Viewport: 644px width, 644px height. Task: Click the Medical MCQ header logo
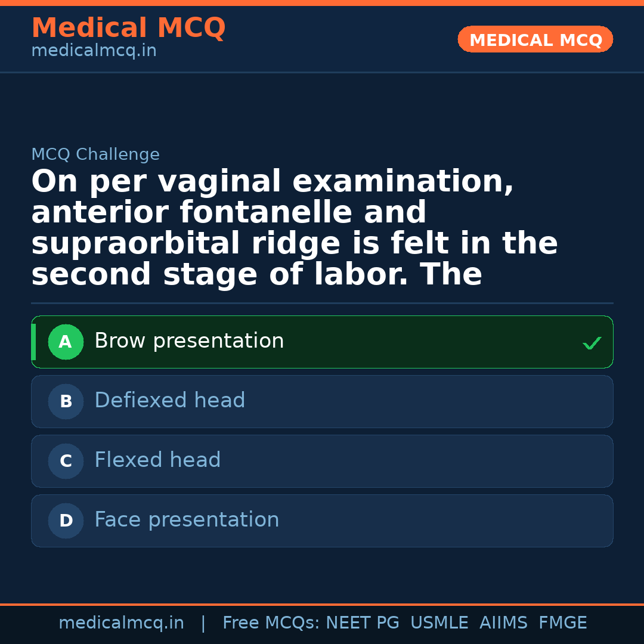(128, 27)
